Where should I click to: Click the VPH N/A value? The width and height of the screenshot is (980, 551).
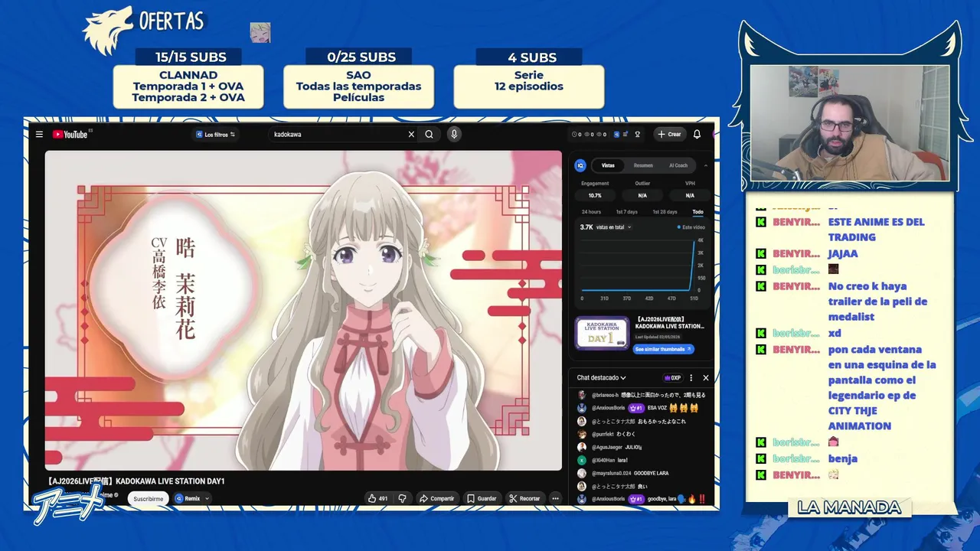(x=690, y=195)
